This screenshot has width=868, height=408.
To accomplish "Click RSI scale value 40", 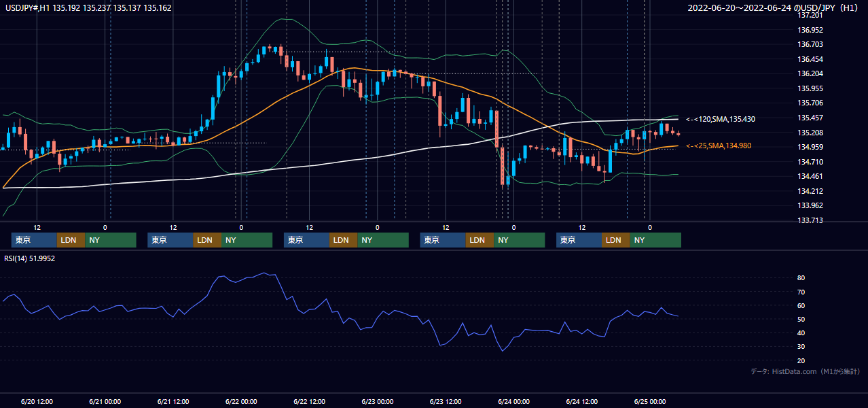I will pos(801,333).
